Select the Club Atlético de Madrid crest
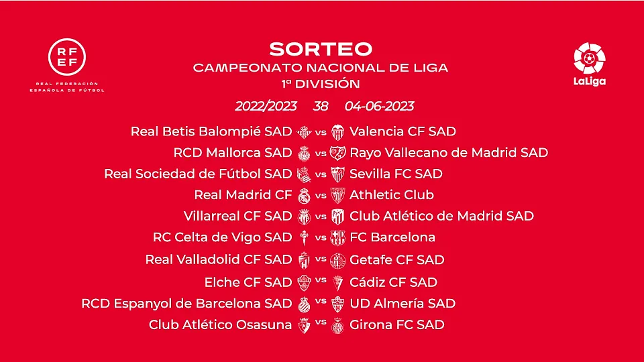 coord(337,217)
